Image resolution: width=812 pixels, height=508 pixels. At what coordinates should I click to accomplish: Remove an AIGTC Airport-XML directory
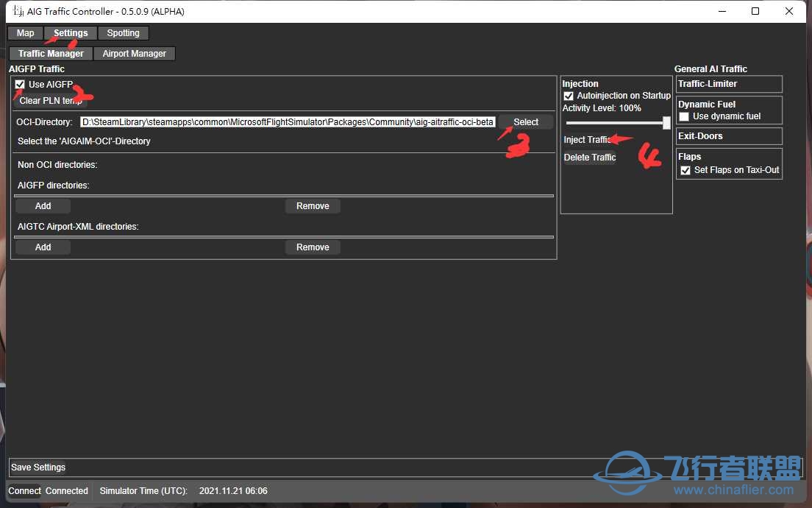tap(313, 247)
